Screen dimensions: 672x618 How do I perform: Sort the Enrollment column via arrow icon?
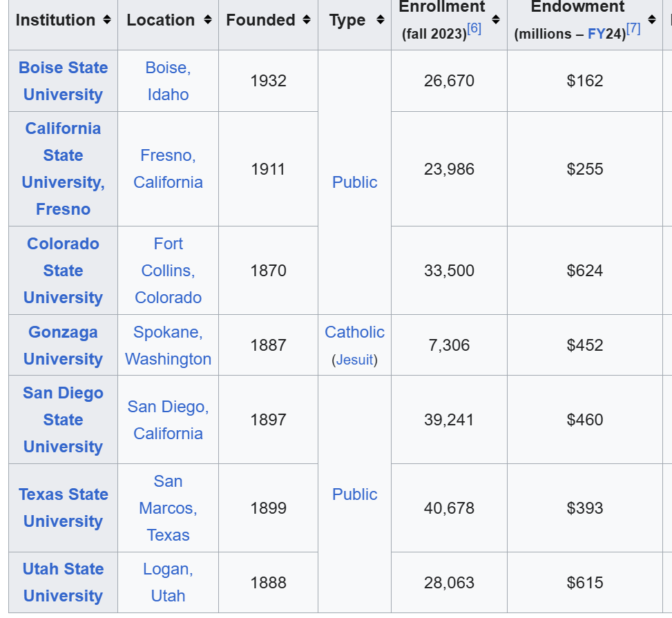(x=495, y=20)
